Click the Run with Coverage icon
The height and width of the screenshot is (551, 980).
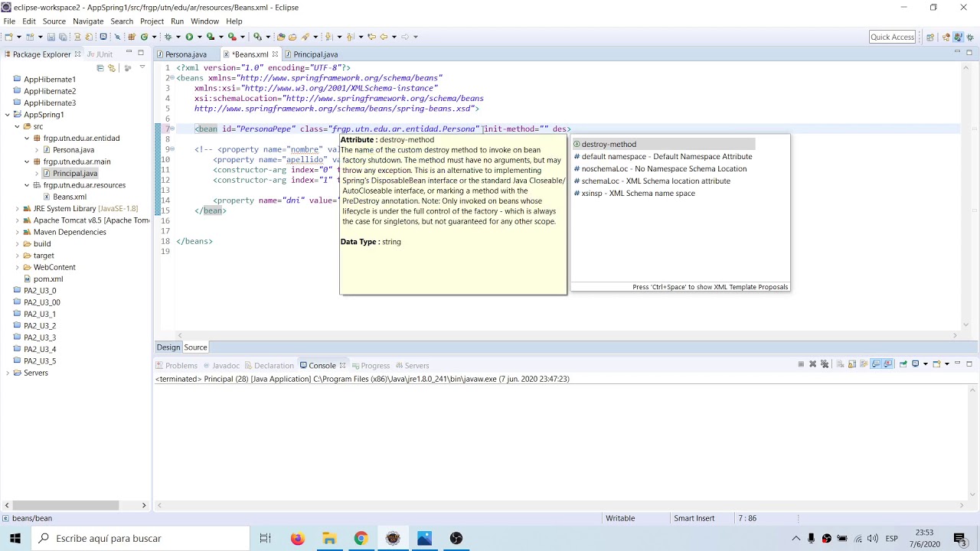211,37
